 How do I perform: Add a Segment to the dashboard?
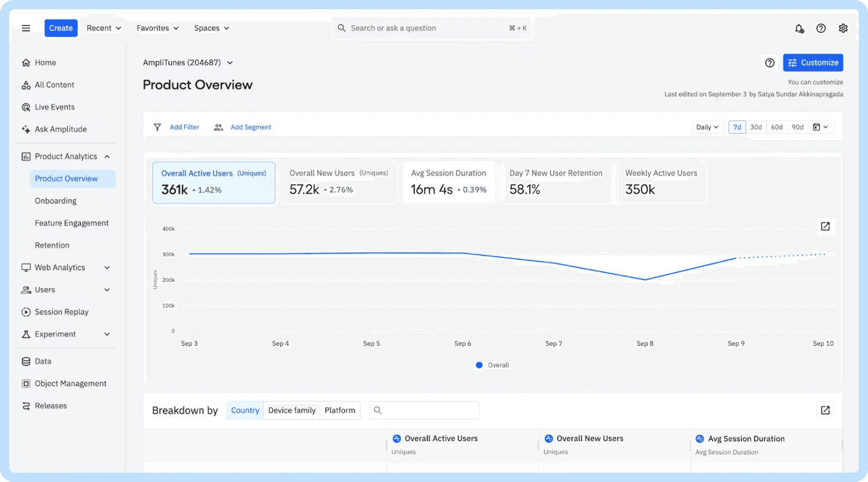(251, 127)
